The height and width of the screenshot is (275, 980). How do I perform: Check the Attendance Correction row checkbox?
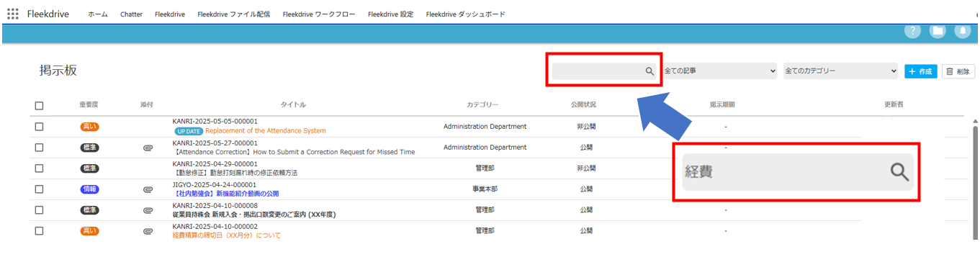[x=39, y=148]
